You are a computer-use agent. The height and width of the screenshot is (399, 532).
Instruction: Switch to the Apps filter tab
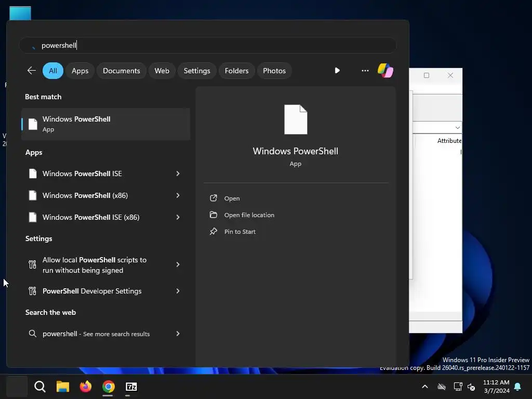pos(80,71)
